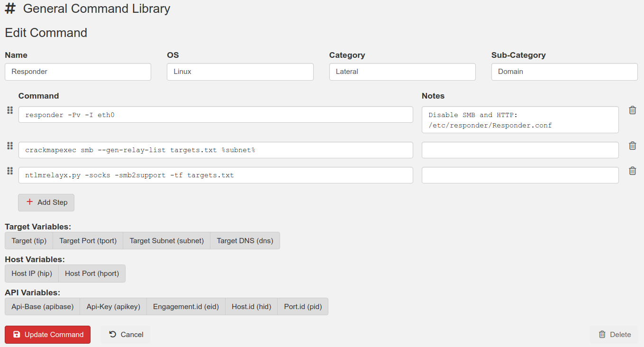The width and height of the screenshot is (644, 347).
Task: Edit the Disable SMB and HTTP notes field
Action: pyautogui.click(x=520, y=120)
